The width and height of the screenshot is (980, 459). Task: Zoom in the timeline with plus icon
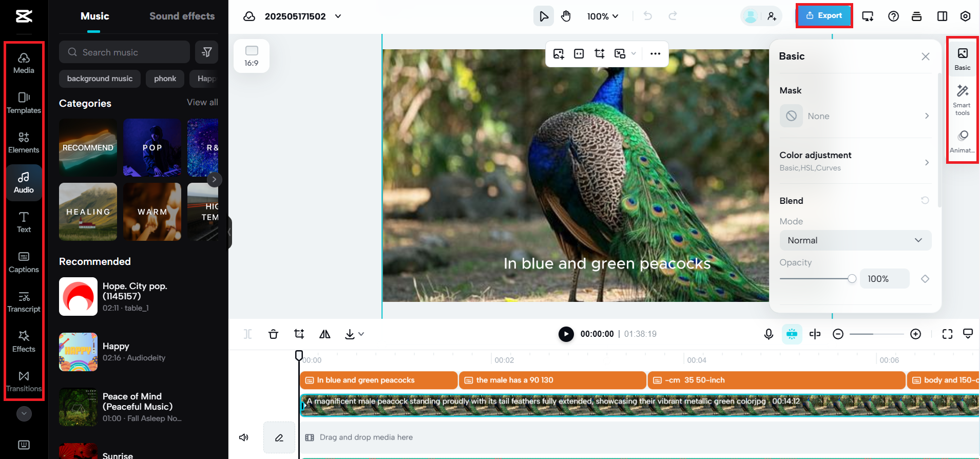pyautogui.click(x=915, y=334)
